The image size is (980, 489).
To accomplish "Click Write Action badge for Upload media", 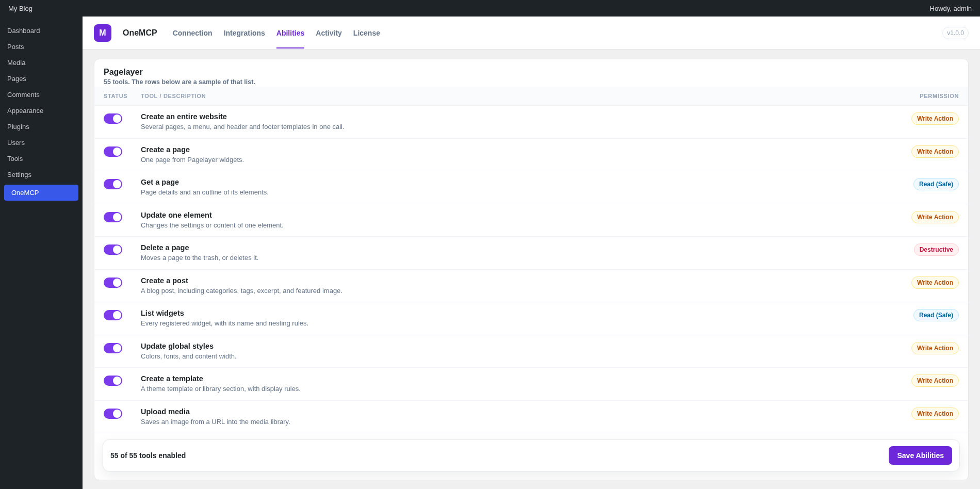I will [935, 414].
